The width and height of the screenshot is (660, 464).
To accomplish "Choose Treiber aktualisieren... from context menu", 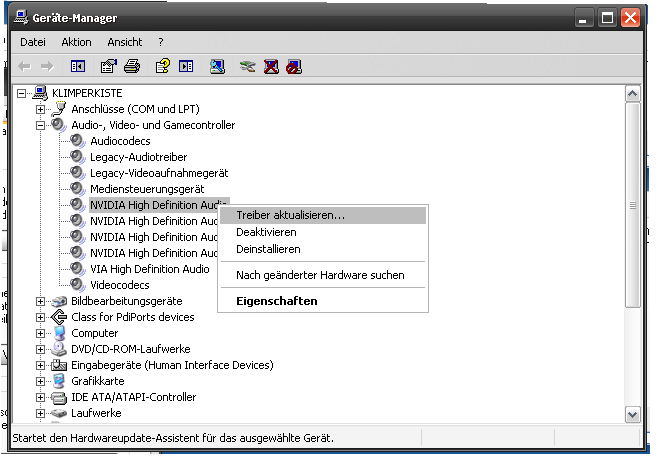I will 323,215.
